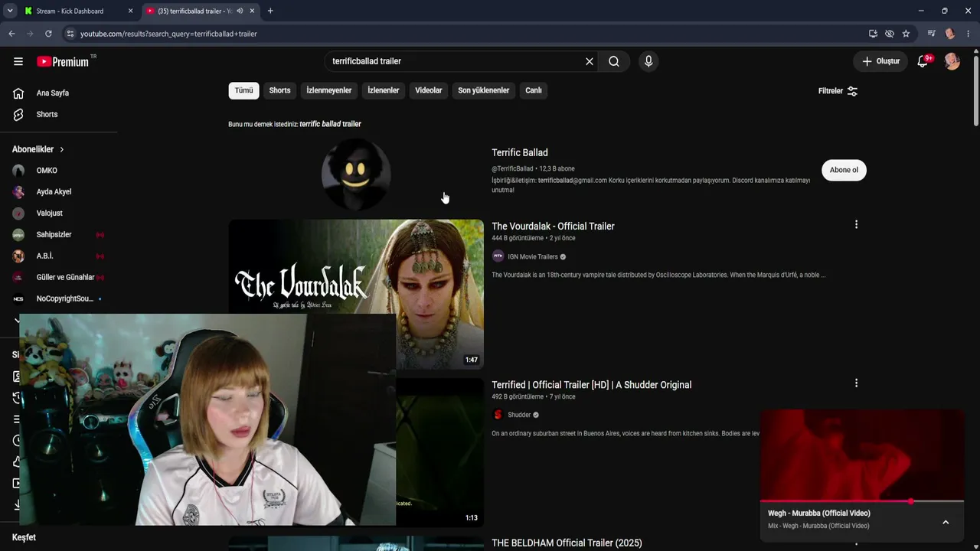Viewport: 980px width, 551px height.
Task: Select the Videolar filter chip
Action: point(429,90)
